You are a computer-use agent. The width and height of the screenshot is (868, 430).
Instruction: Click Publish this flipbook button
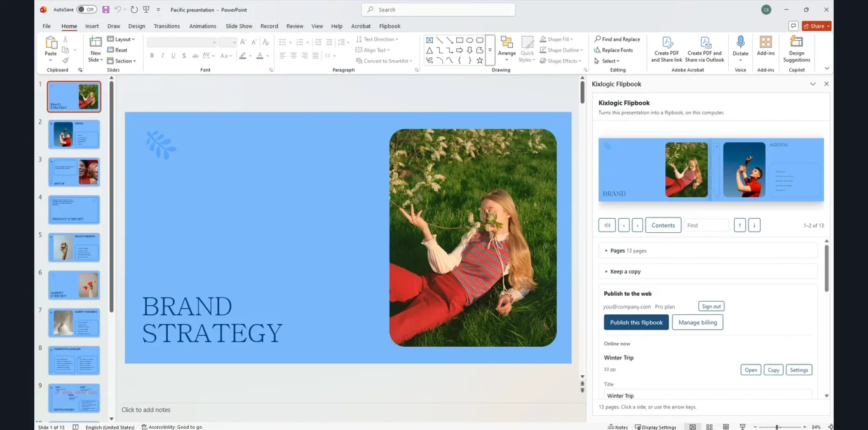click(x=636, y=322)
